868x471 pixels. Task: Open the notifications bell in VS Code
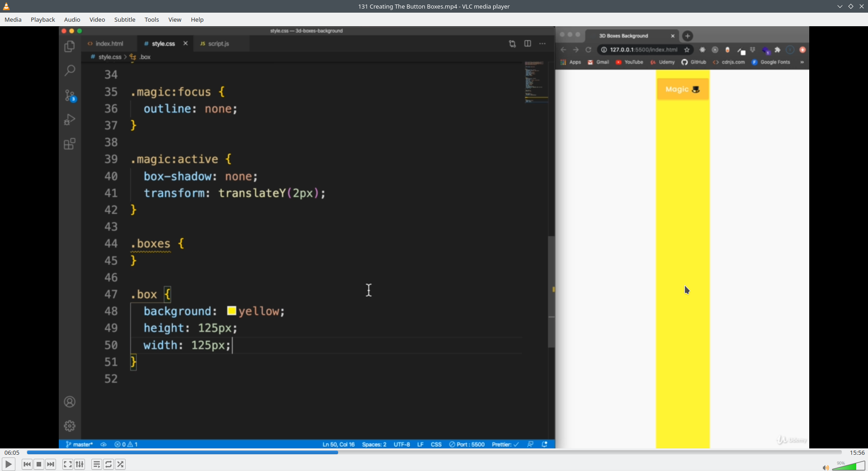[545, 444]
